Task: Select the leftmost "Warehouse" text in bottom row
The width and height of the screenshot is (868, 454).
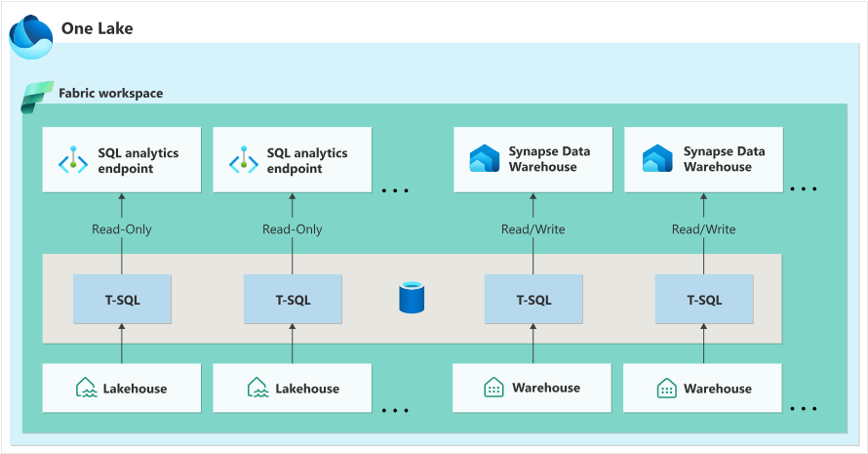Action: tap(546, 388)
